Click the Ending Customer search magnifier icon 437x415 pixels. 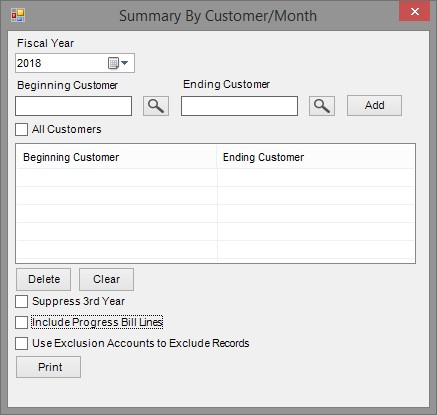click(x=322, y=106)
